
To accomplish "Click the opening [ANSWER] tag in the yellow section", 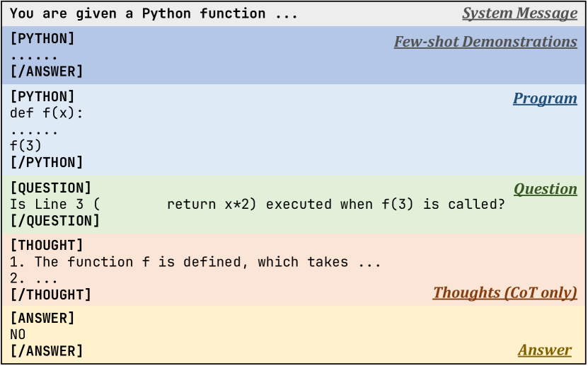I will click(x=42, y=318).
